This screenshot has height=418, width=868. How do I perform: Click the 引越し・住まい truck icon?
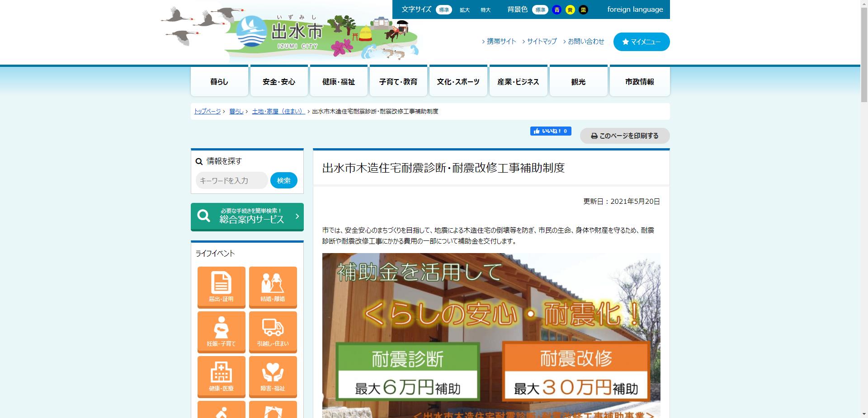273,332
